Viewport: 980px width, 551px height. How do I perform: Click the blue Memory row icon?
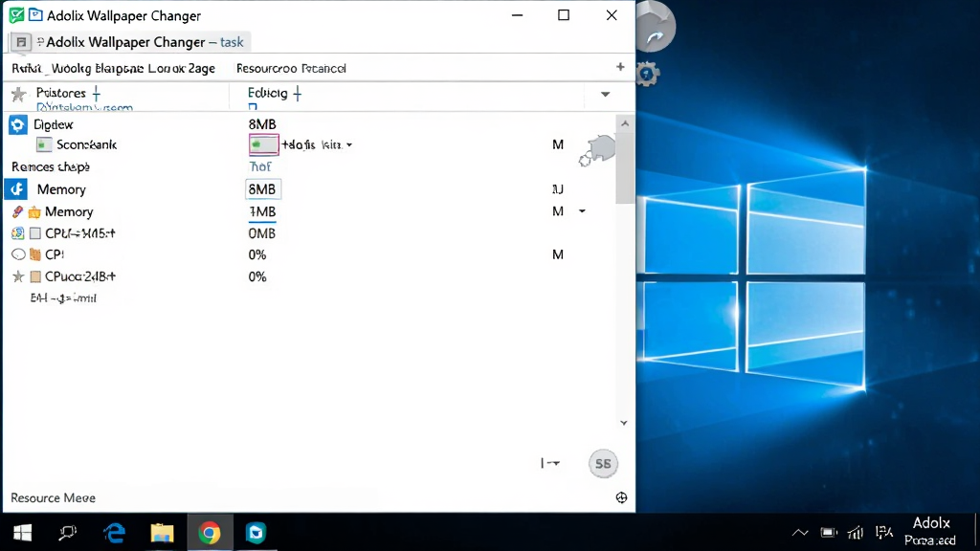coord(16,188)
